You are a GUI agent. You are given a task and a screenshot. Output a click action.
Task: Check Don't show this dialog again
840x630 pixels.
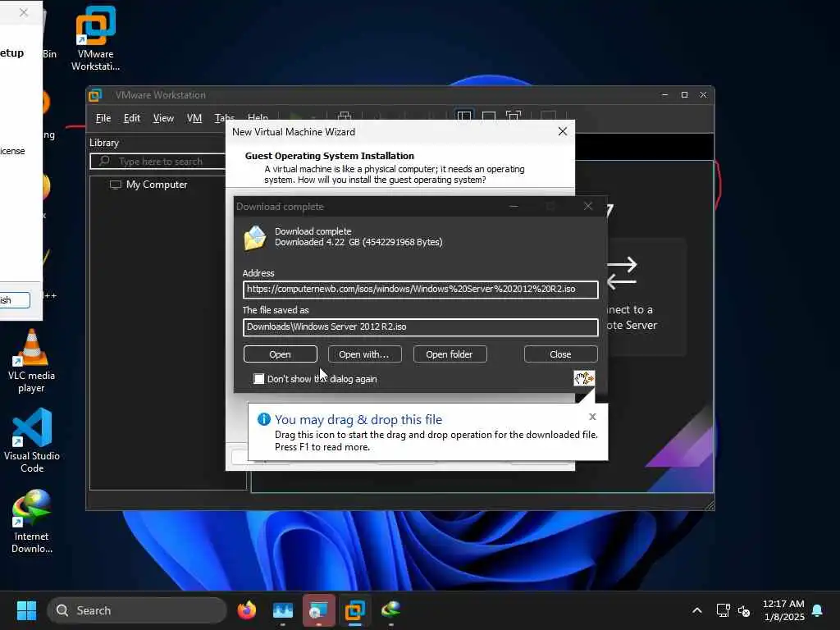tap(258, 379)
